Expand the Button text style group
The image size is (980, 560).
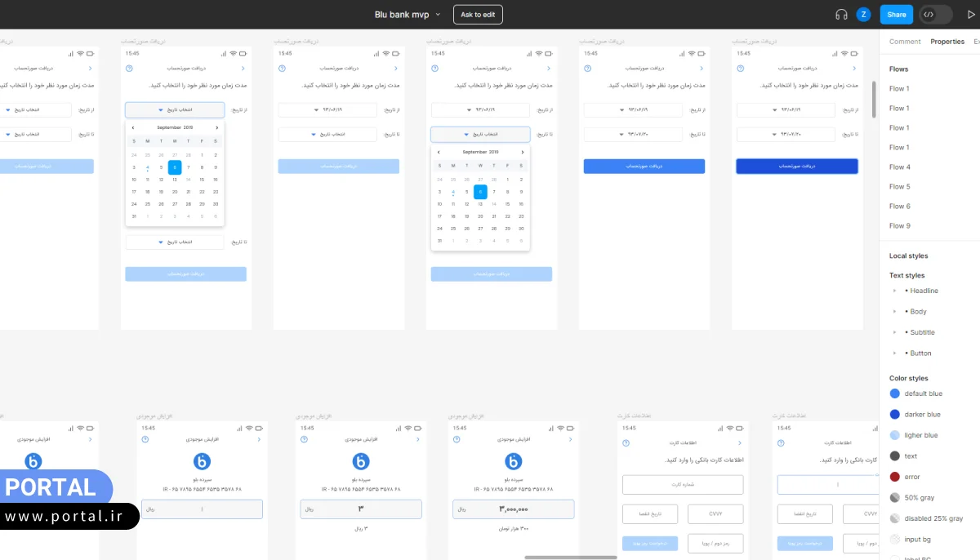click(x=895, y=353)
